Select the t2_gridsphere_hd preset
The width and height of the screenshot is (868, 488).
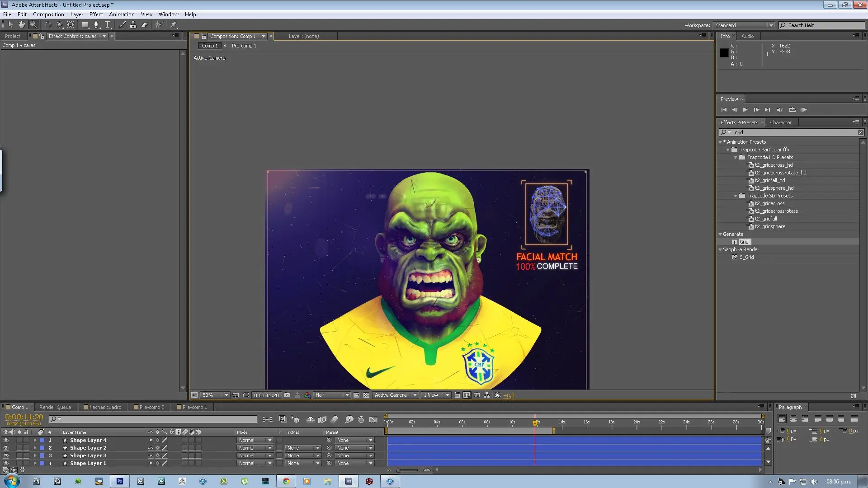pos(774,188)
